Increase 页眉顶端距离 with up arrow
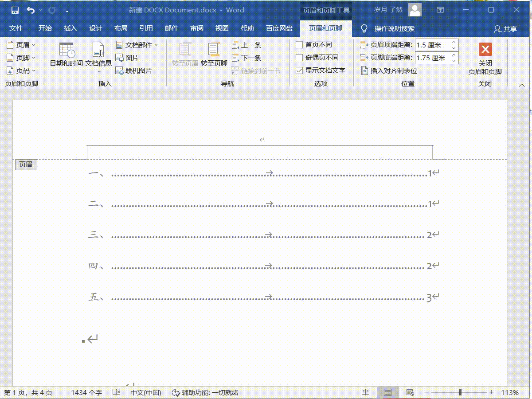Image resolution: width=532 pixels, height=399 pixels. coord(454,43)
